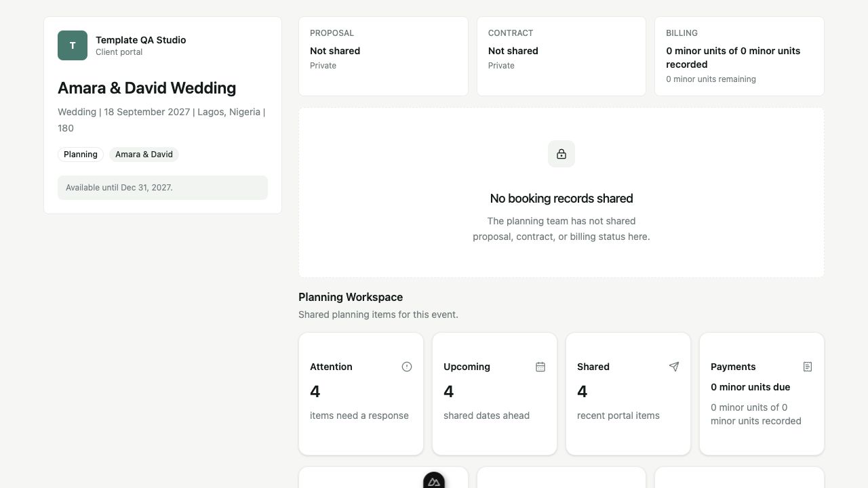The height and width of the screenshot is (488, 868).
Task: Select the Amara & David tag
Action: (x=144, y=155)
